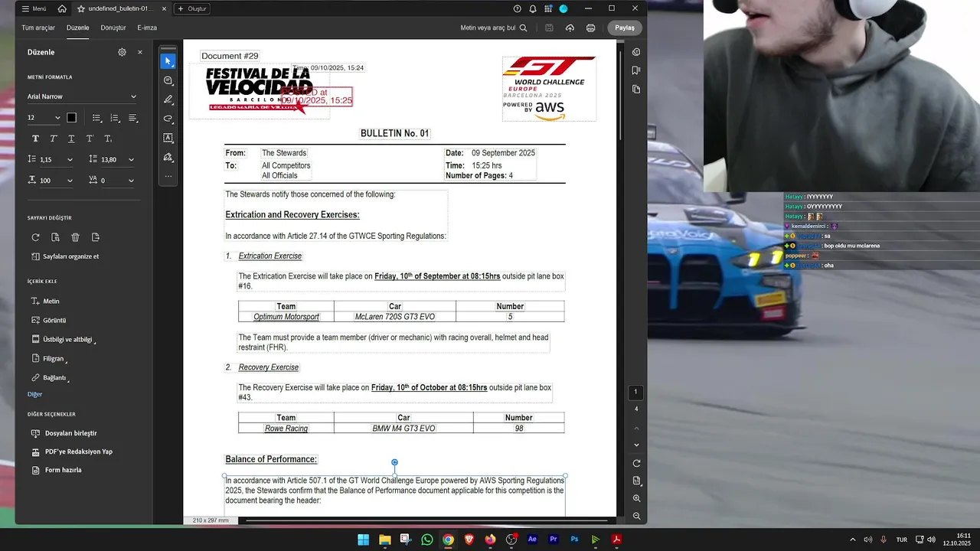The height and width of the screenshot is (551, 980).
Task: Delete the page with trash icon
Action: (x=75, y=237)
